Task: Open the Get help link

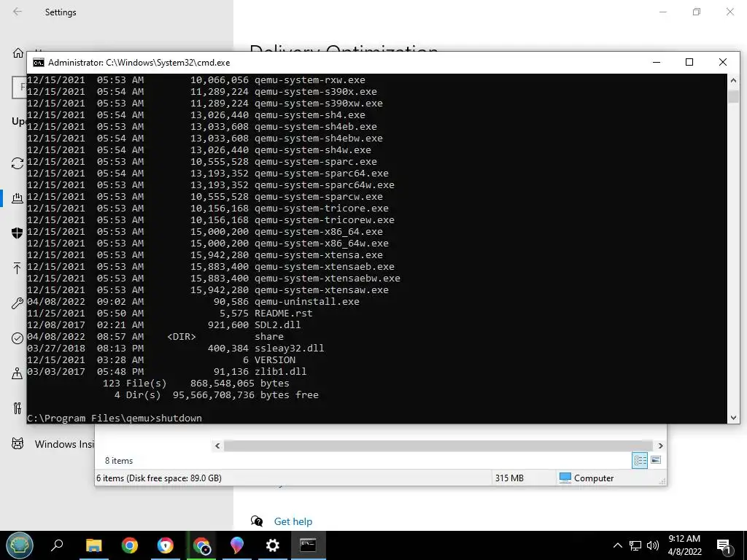Action: [293, 521]
